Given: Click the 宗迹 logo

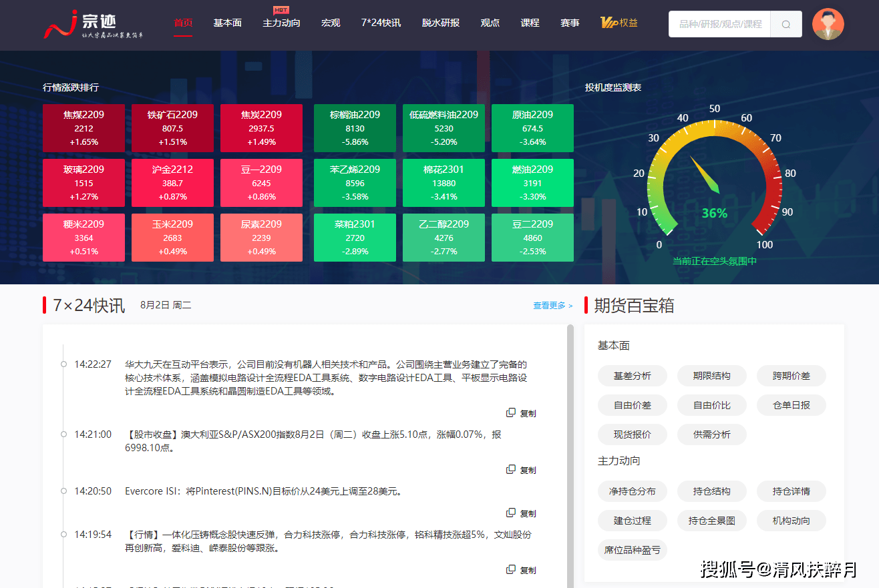Looking at the screenshot, I should (x=93, y=24).
